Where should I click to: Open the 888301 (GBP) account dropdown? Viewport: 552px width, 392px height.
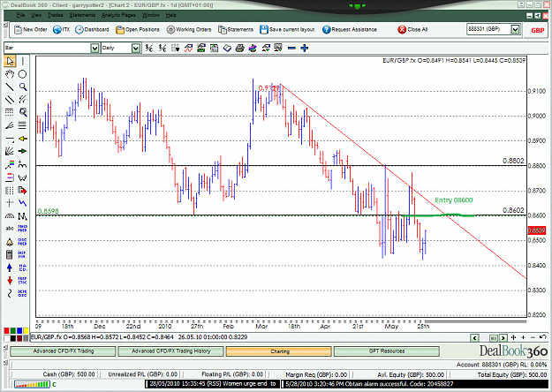(x=516, y=29)
